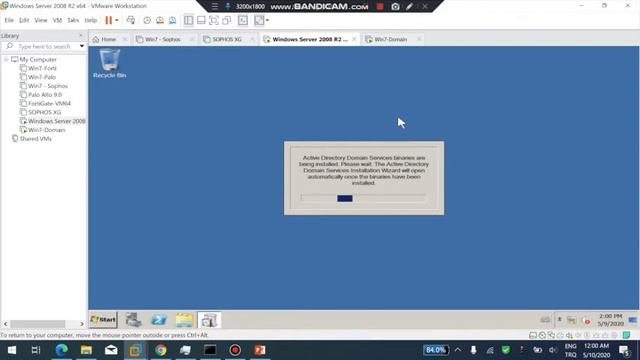Select Win7-Palo in the library
Image resolution: width=640 pixels, height=360 pixels.
coord(42,77)
